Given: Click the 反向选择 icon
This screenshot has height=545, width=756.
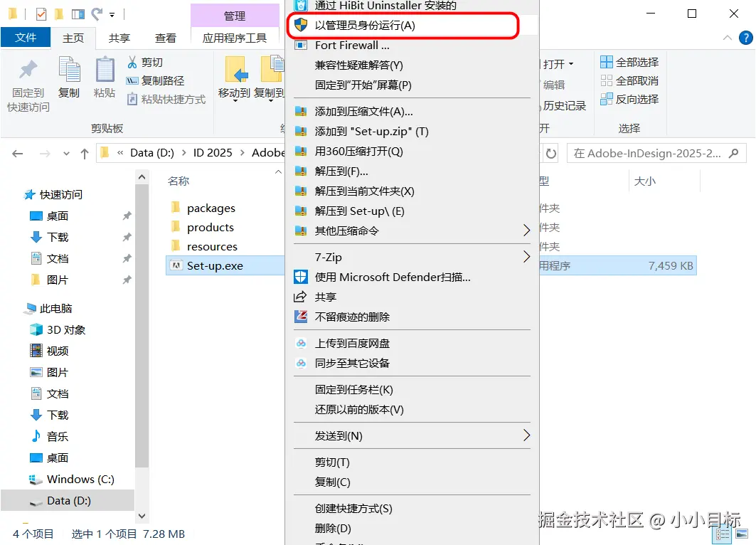Looking at the screenshot, I should coord(606,99).
